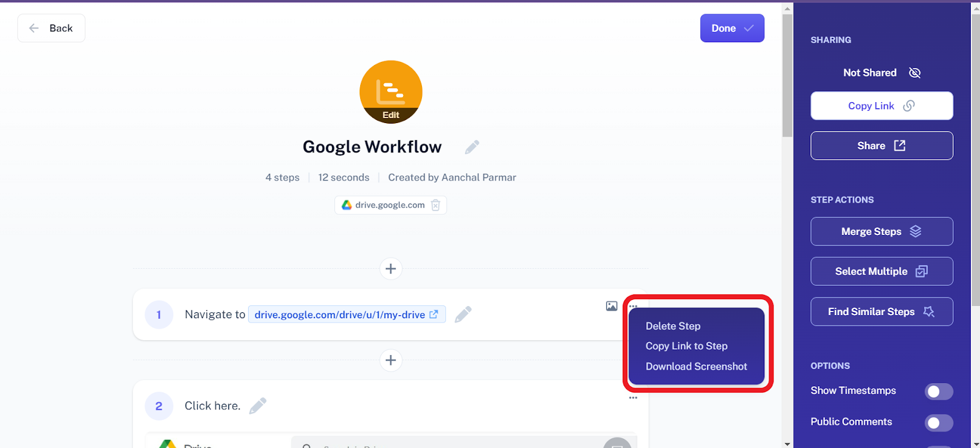Remove the drive.google.com tag trash icon
The image size is (980, 448).
pos(435,205)
